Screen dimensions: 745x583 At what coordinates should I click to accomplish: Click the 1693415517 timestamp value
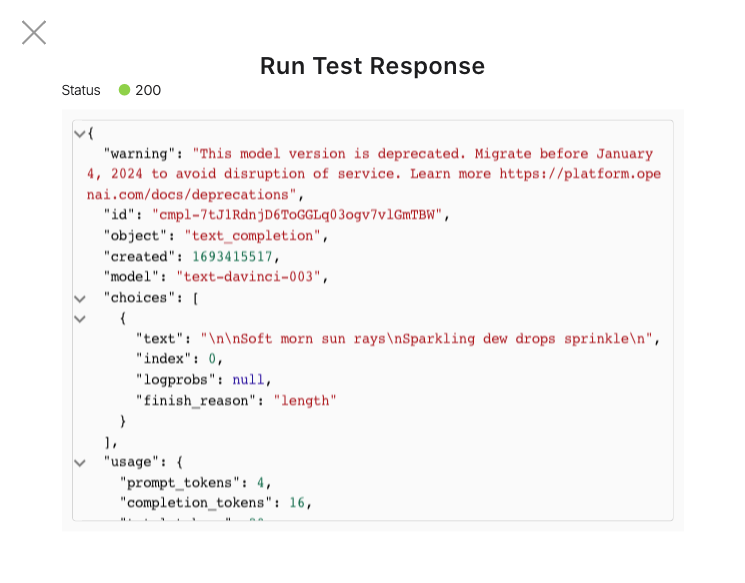[232, 257]
